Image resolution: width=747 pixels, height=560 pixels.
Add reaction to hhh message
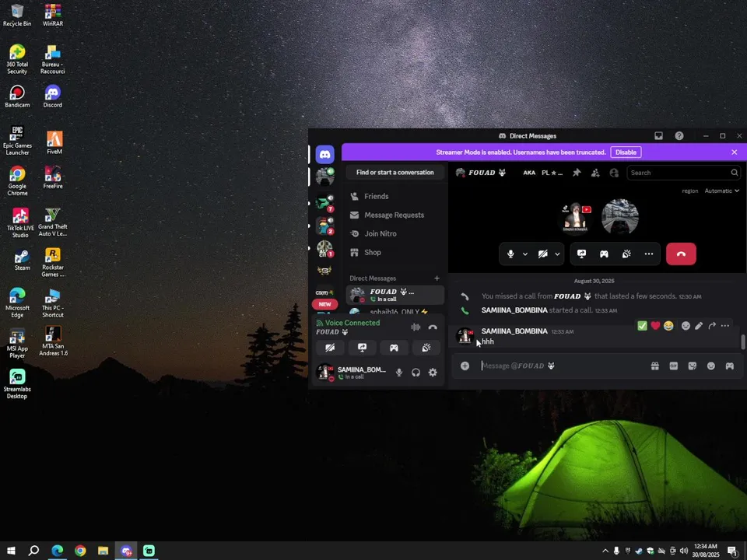(686, 326)
